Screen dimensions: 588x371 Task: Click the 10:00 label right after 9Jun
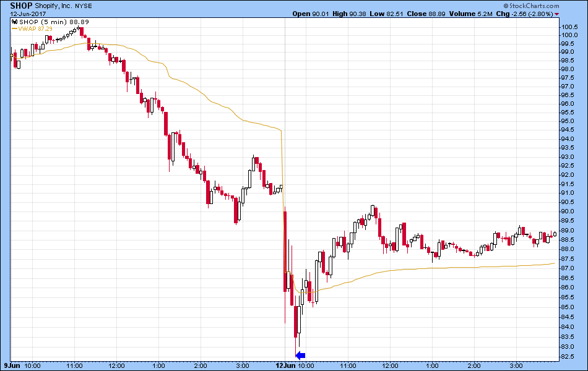pos(32,365)
